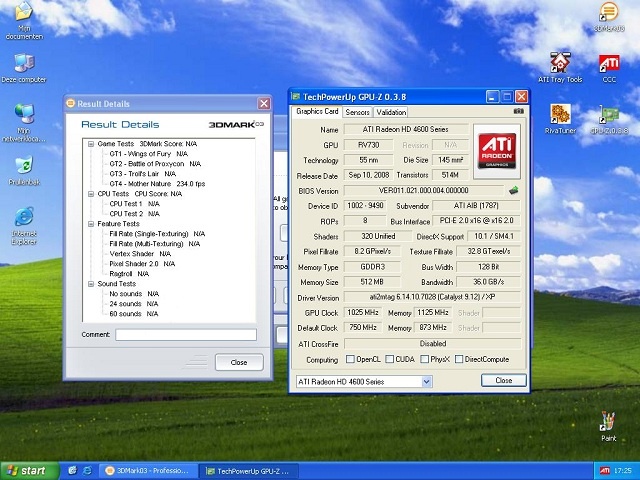Screen dimensions: 640x480
Task: Enable the OpenCL checkbox
Action: (350, 359)
